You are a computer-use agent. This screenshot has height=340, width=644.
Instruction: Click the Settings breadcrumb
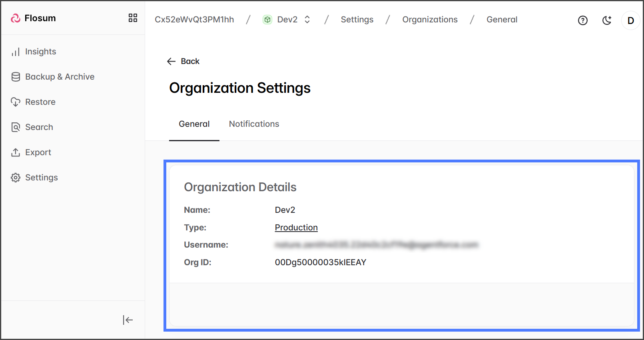[357, 20]
